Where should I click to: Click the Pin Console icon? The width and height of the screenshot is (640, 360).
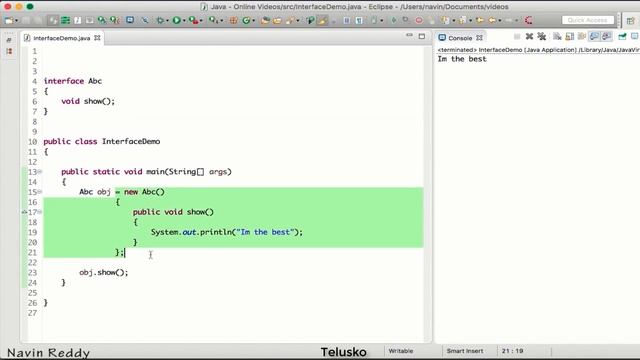point(622,36)
